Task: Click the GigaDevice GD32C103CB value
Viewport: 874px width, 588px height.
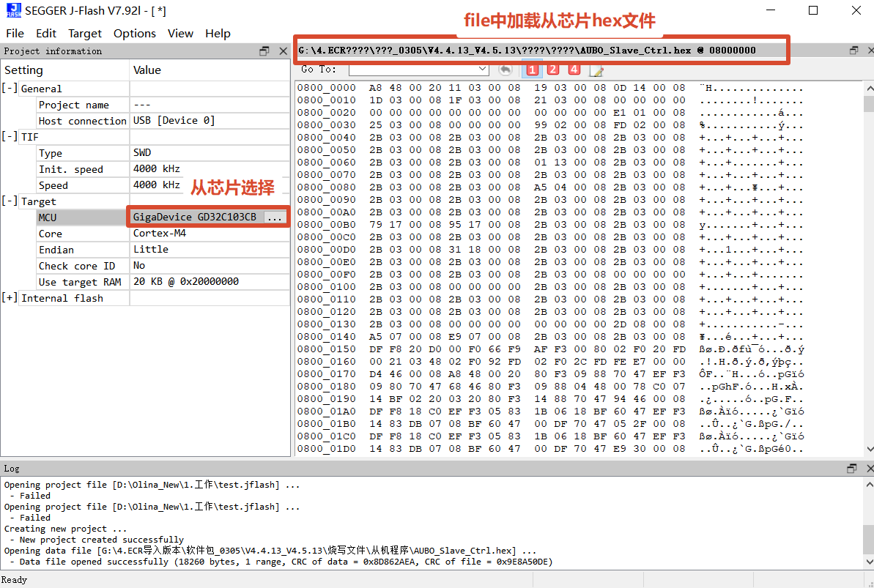Action: click(195, 217)
